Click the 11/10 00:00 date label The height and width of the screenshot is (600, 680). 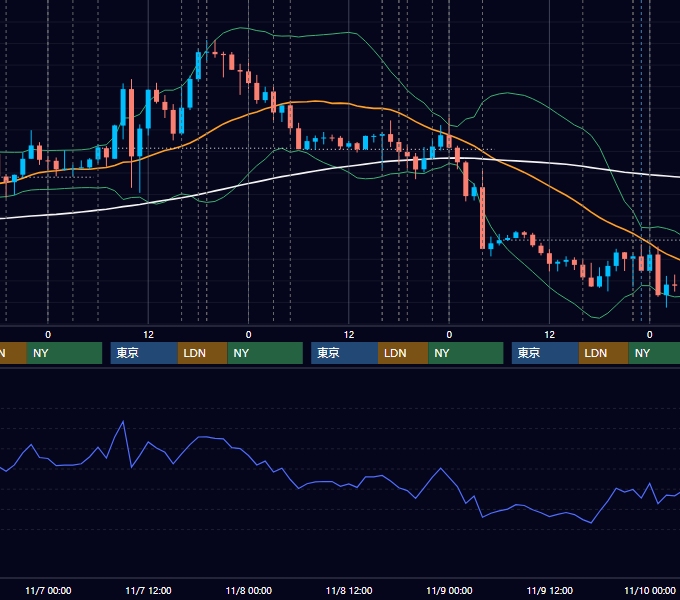point(650,591)
